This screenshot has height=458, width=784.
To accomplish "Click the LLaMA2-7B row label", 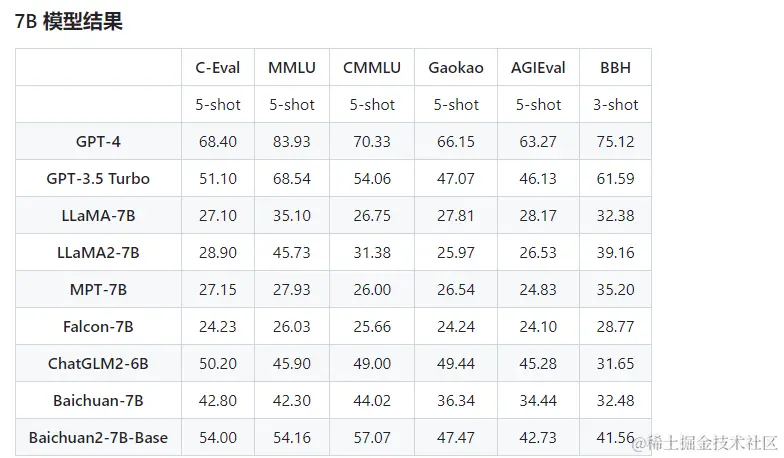I will (x=98, y=252).
